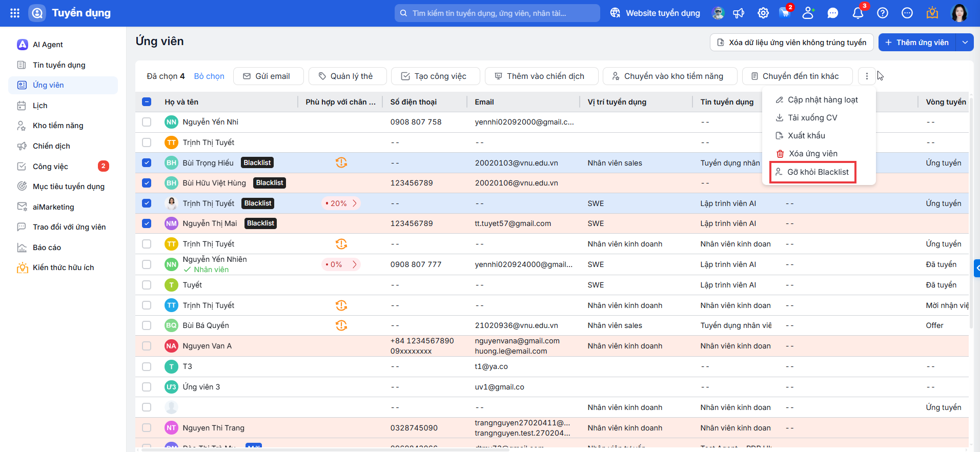
Task: Click the photo avatar of Blacklist Trịnh Thị Tuyết
Action: tap(171, 203)
